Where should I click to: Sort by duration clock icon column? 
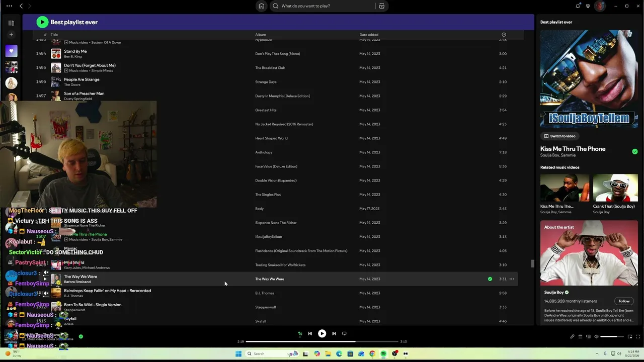click(x=504, y=35)
